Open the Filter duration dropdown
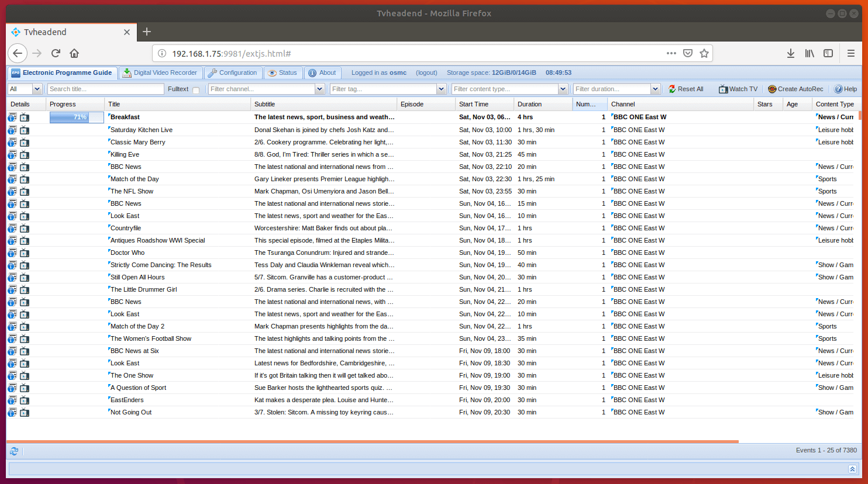Viewport: 868px width, 484px height. pos(655,89)
